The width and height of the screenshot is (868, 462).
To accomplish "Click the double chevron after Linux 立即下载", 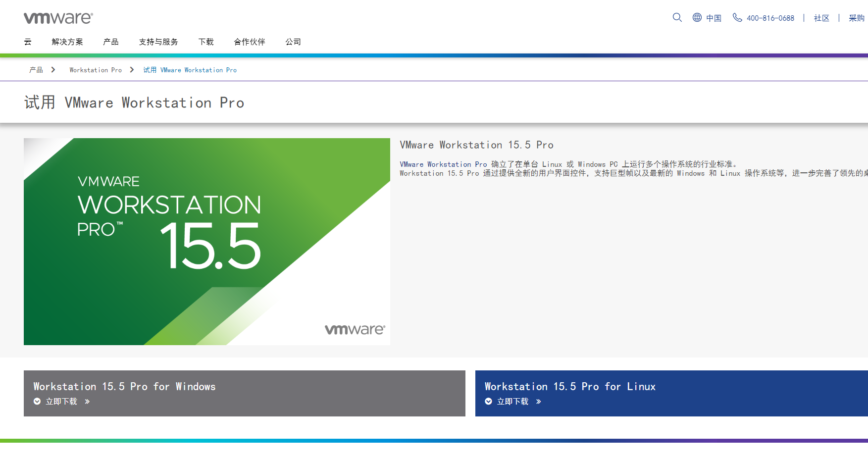I will [x=539, y=402].
